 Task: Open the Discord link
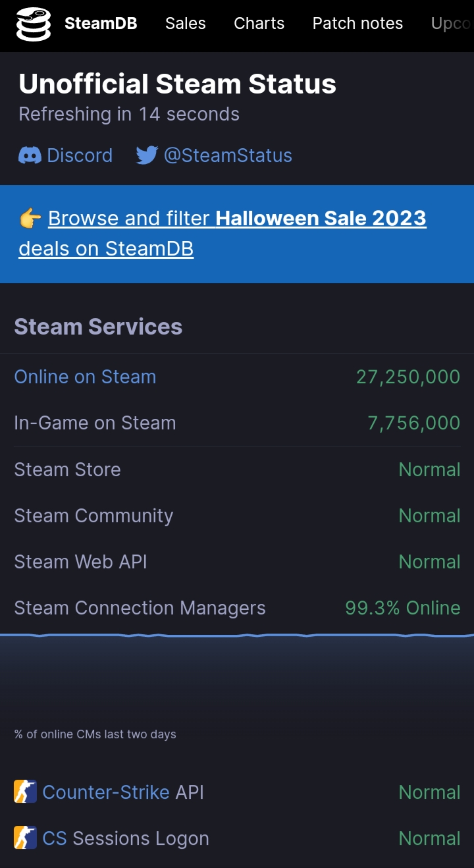(80, 155)
